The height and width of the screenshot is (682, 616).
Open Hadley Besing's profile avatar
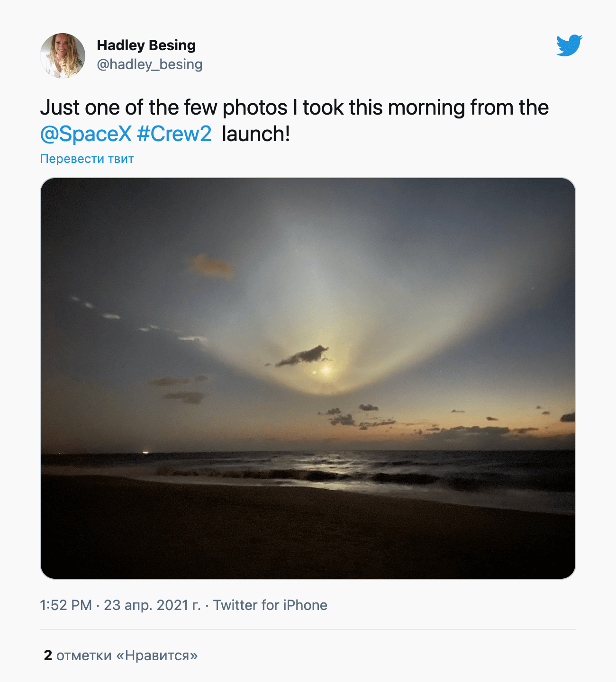63,55
